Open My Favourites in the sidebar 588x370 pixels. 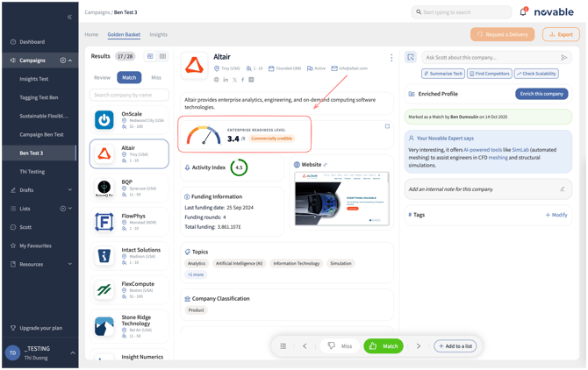[35, 245]
